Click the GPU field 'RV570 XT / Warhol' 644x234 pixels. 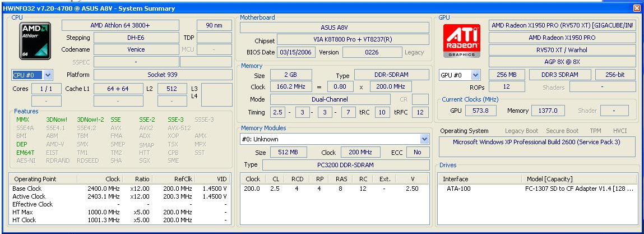562,50
